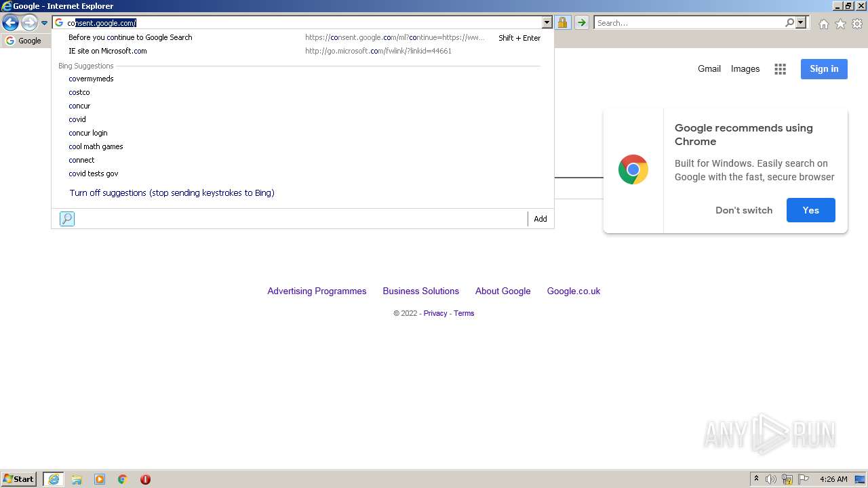Open the Chrome taskbar icon
Image resolution: width=868 pixels, height=488 pixels.
tap(123, 479)
